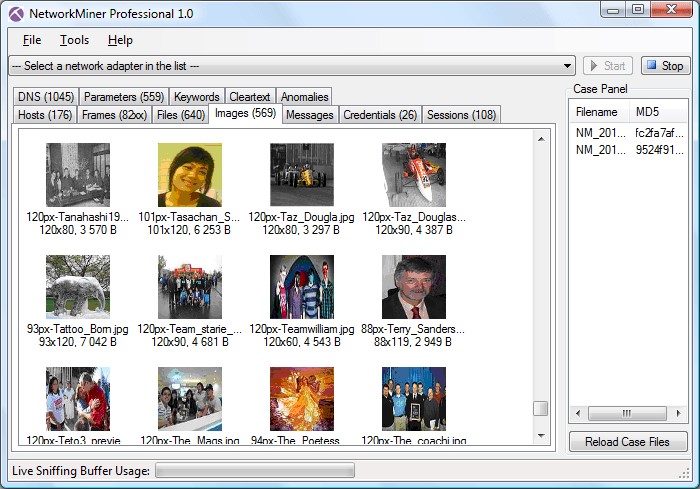Select the Tanahashi conference thumbnail image
Viewport: 700px width, 489px height.
click(x=78, y=175)
